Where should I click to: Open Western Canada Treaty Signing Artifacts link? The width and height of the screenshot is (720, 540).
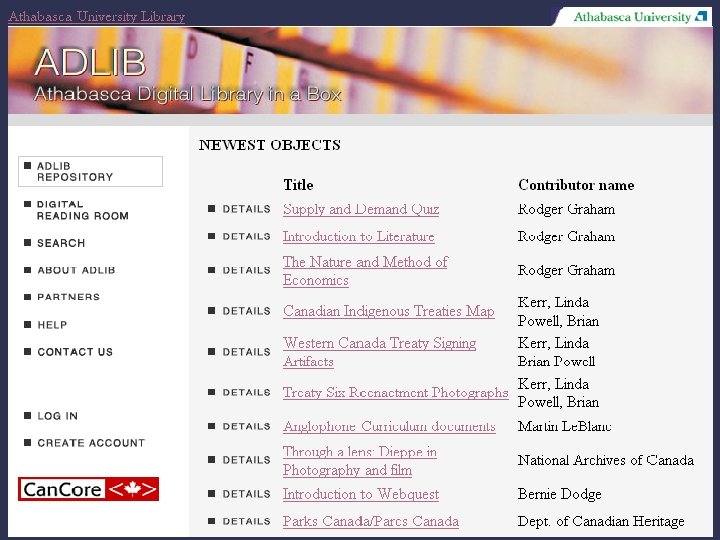point(379,352)
